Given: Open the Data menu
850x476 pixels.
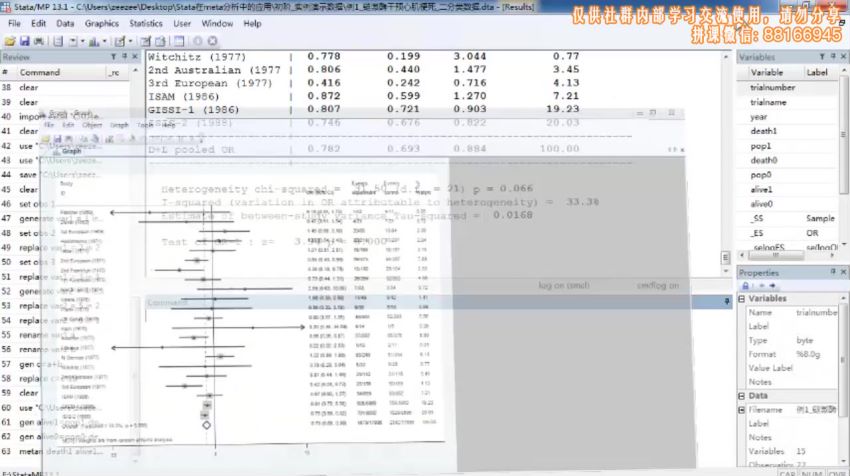Looking at the screenshot, I should 65,24.
